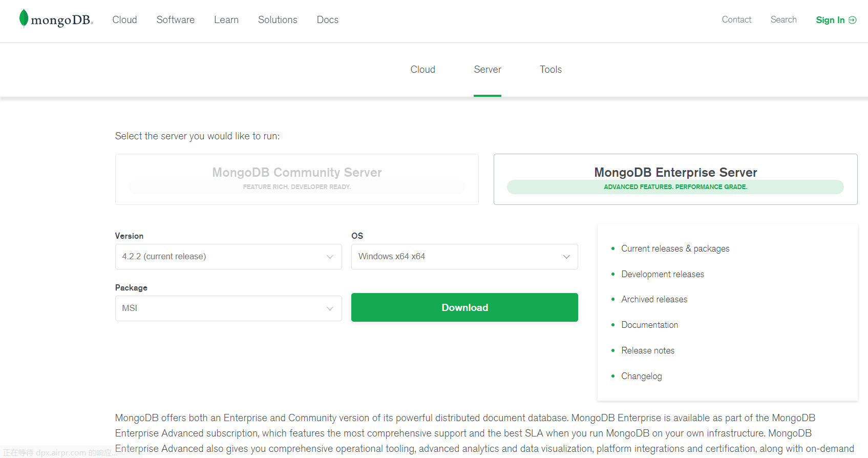Switch to the Server tab
The height and width of the screenshot is (458, 868).
click(x=488, y=70)
